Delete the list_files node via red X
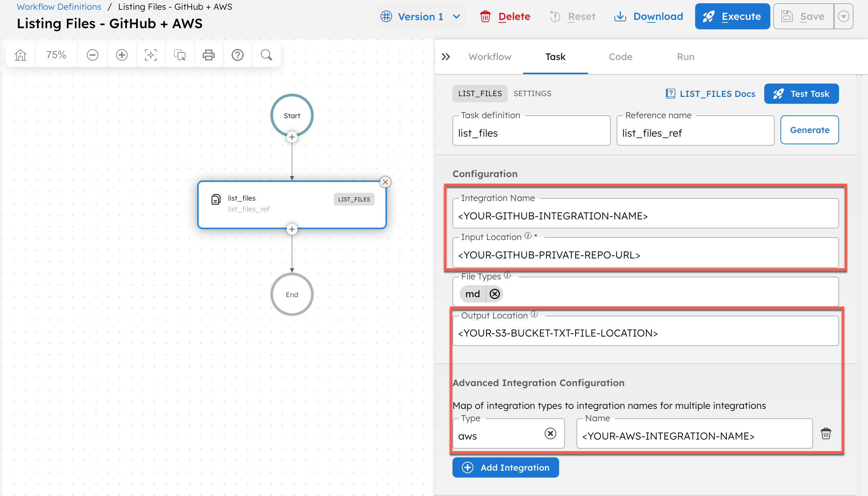Image resolution: width=868 pixels, height=496 pixels. coord(385,182)
